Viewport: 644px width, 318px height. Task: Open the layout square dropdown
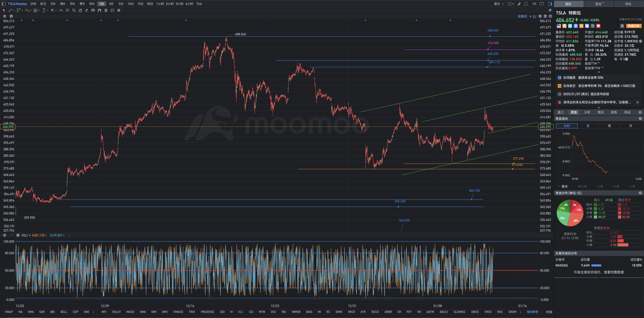[x=511, y=4]
